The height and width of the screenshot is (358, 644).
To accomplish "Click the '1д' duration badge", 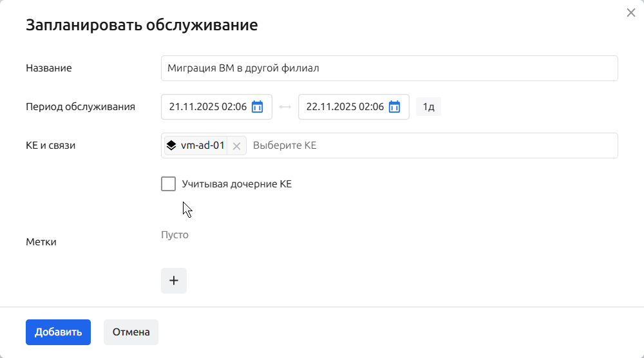I will 428,107.
